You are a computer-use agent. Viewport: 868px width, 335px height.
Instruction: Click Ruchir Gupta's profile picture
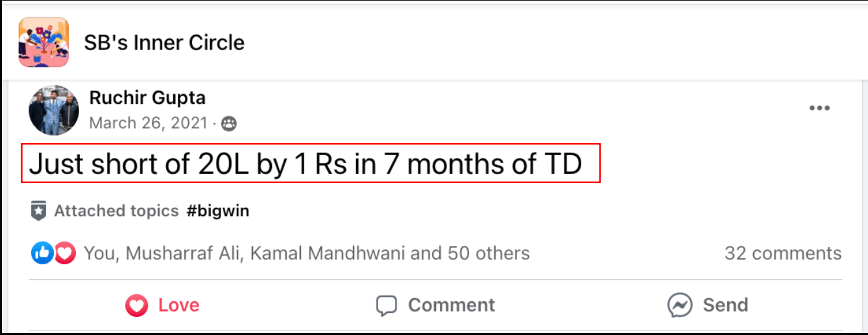click(54, 110)
